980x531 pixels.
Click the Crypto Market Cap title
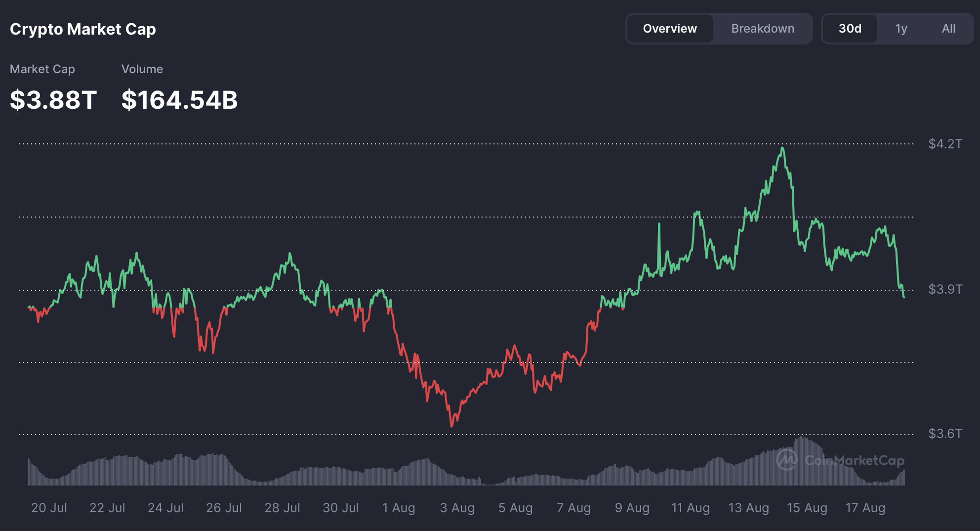click(x=82, y=29)
